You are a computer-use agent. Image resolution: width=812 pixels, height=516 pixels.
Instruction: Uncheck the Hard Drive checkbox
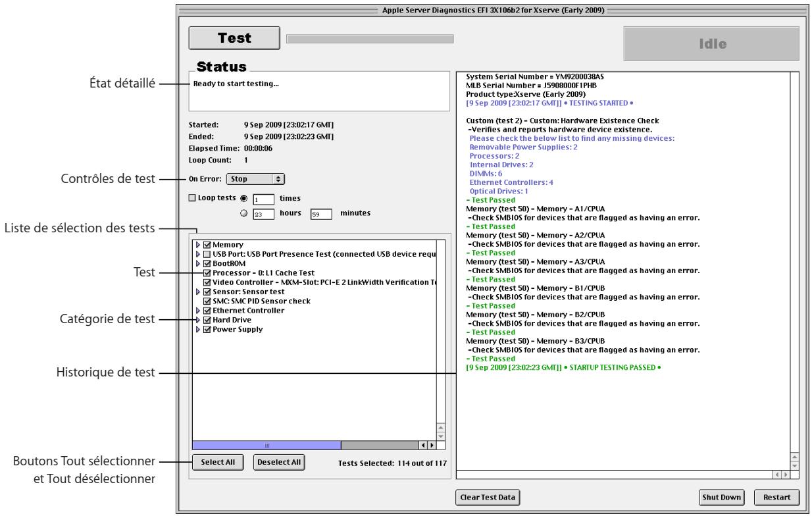pyautogui.click(x=208, y=320)
